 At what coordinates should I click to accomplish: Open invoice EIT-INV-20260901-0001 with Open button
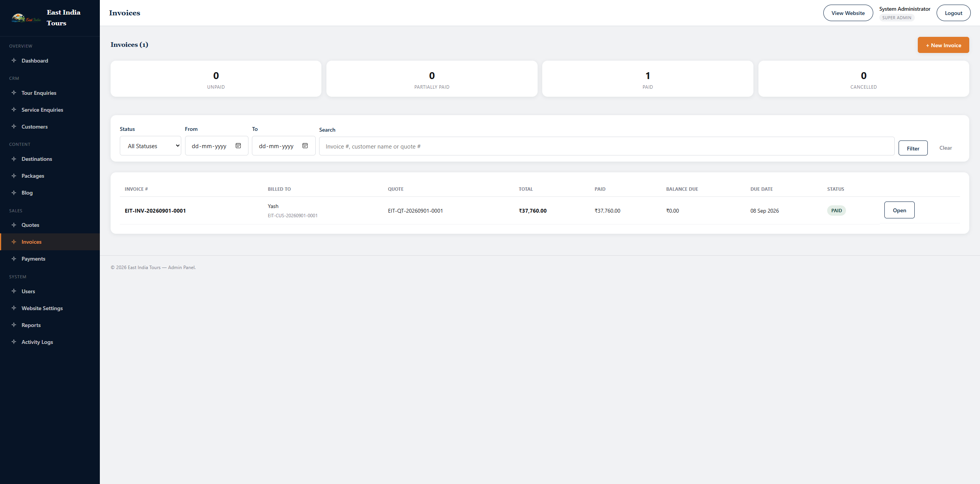899,210
